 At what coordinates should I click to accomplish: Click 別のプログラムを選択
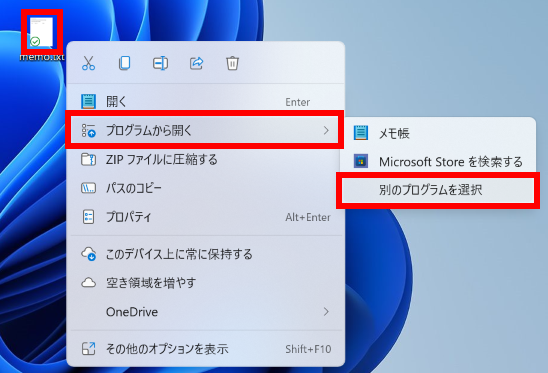coord(438,190)
